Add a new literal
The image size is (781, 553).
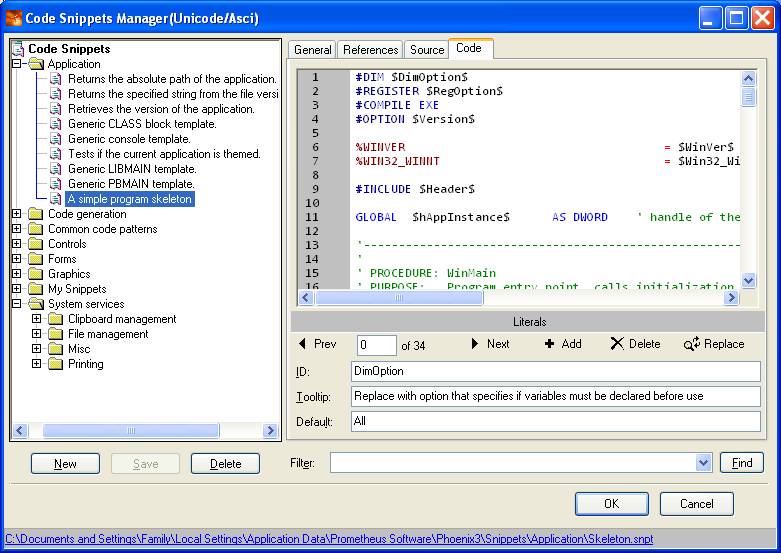[563, 344]
